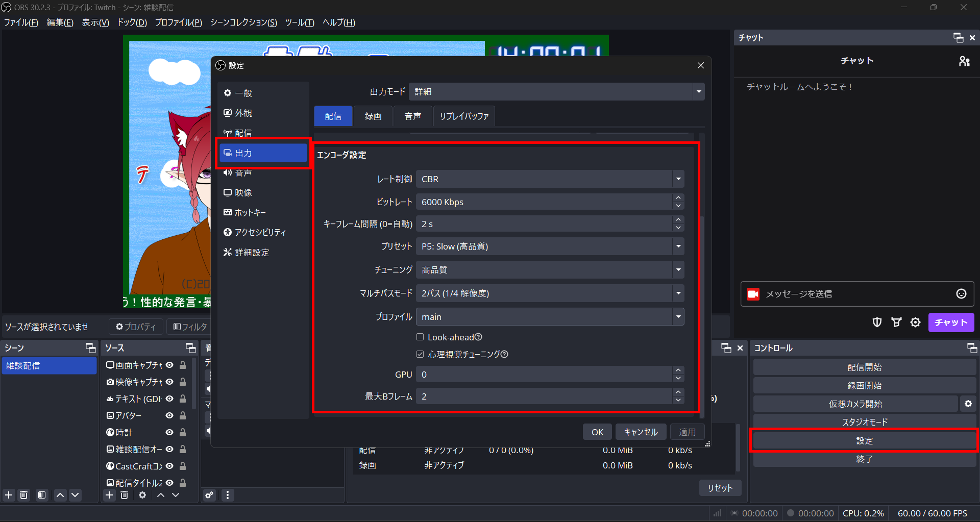This screenshot has height=522, width=980.
Task: Hide the アバター source
Action: point(169,415)
